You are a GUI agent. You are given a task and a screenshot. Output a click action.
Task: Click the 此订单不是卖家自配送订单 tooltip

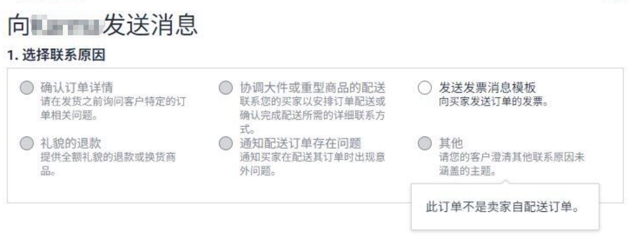pyautogui.click(x=502, y=207)
